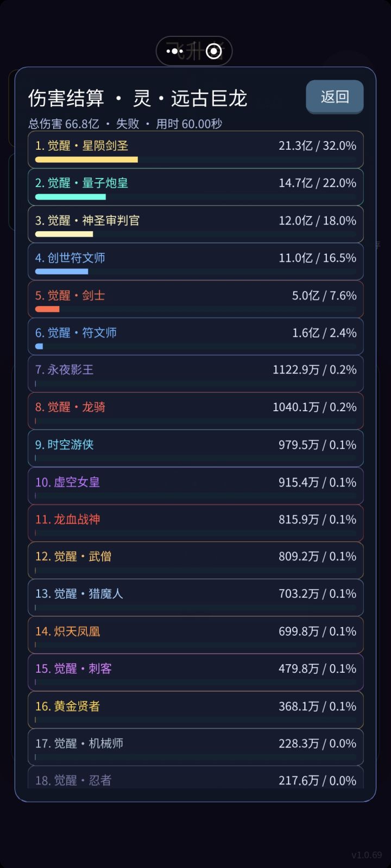Tap the 返回 button
The height and width of the screenshot is (868, 391).
pyautogui.click(x=335, y=97)
